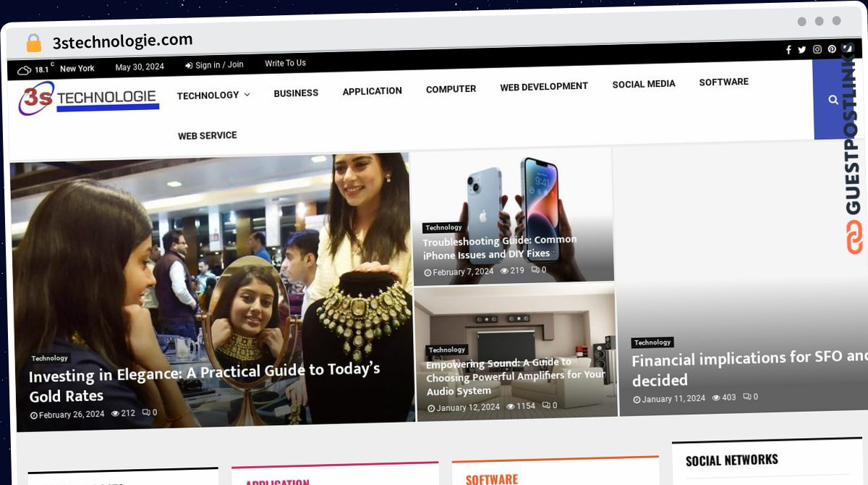Click the comment icon on the SFO article
Image resolution: width=868 pixels, height=485 pixels.
coord(746,397)
